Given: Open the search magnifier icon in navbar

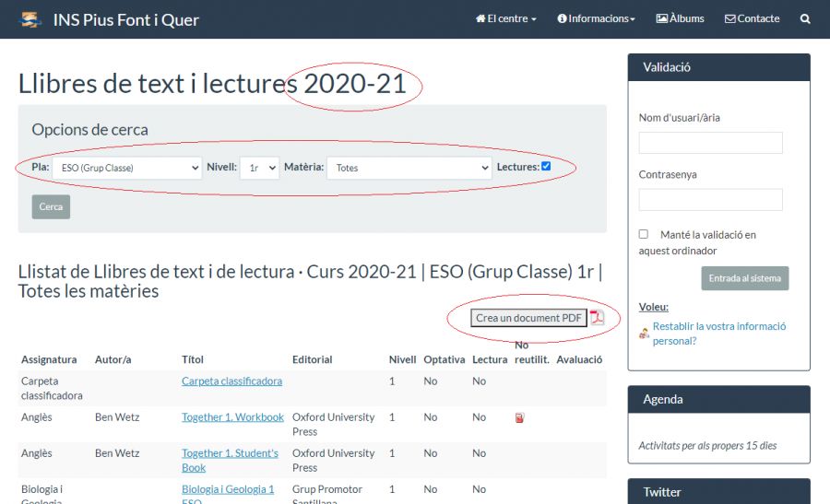Looking at the screenshot, I should click(x=805, y=18).
